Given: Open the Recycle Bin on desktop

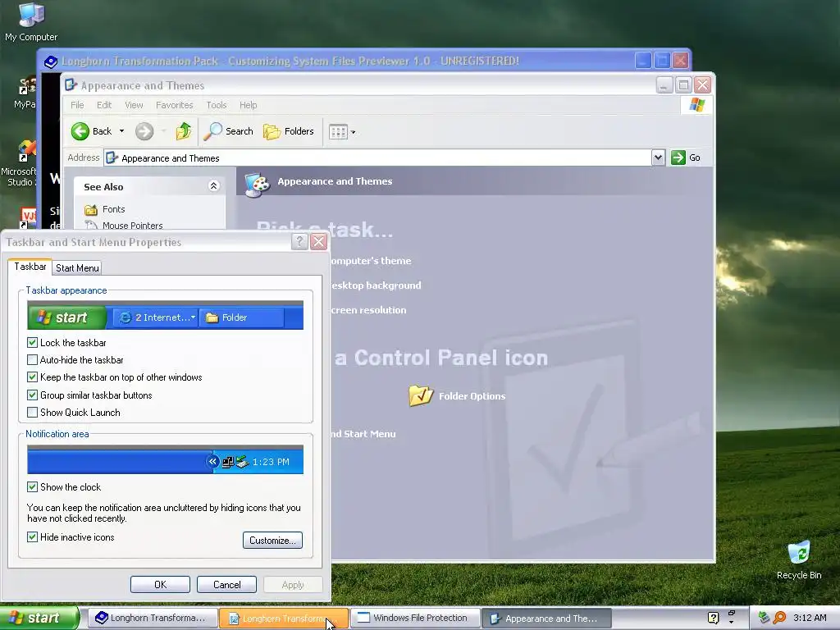Looking at the screenshot, I should click(799, 560).
